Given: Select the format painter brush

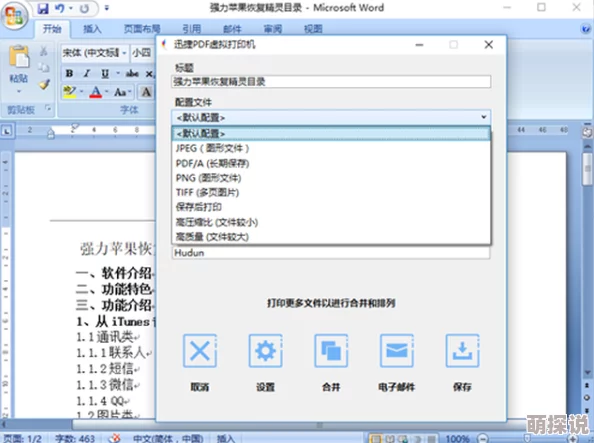Looking at the screenshot, I should [x=44, y=84].
